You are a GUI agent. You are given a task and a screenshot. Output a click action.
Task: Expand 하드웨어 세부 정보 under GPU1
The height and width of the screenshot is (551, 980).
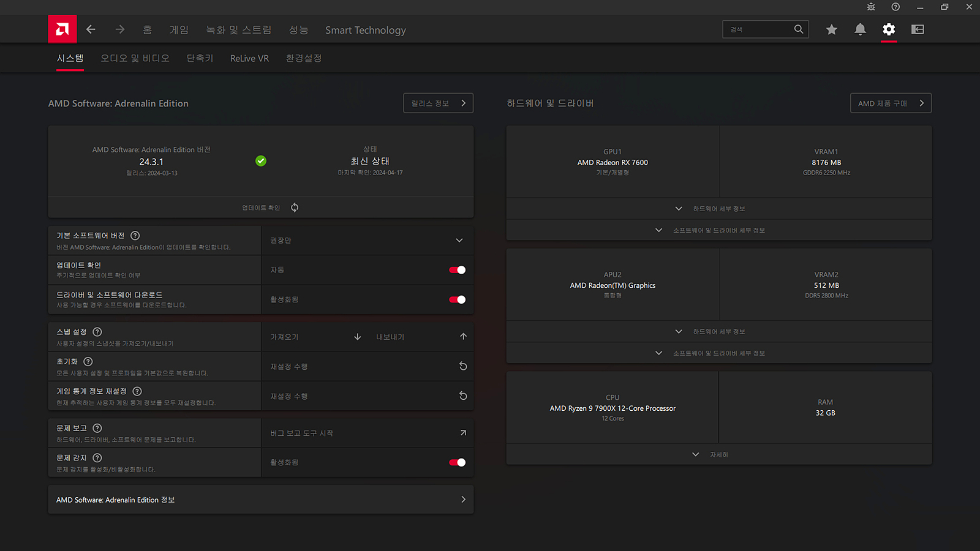click(x=718, y=209)
